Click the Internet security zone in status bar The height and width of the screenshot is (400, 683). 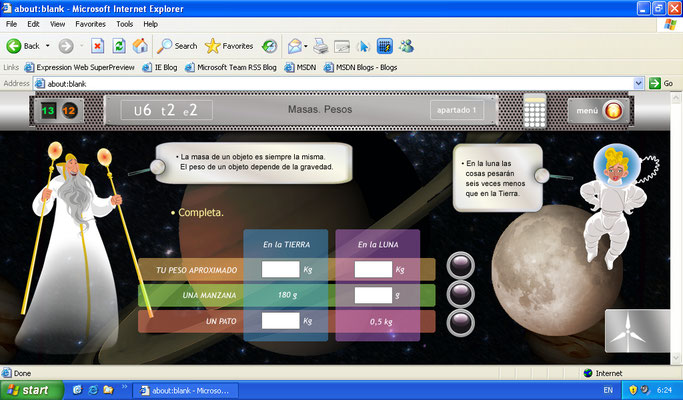[x=603, y=373]
